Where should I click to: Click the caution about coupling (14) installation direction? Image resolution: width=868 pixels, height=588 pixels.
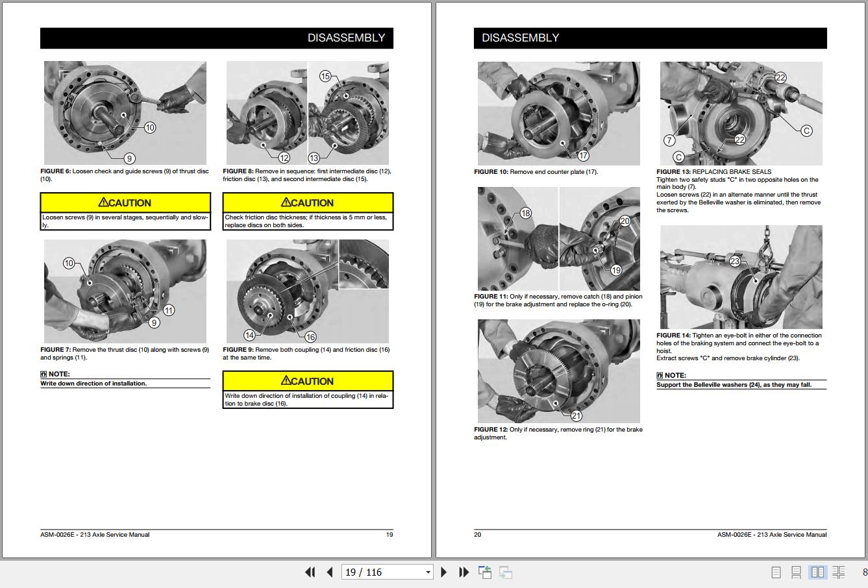tap(308, 390)
